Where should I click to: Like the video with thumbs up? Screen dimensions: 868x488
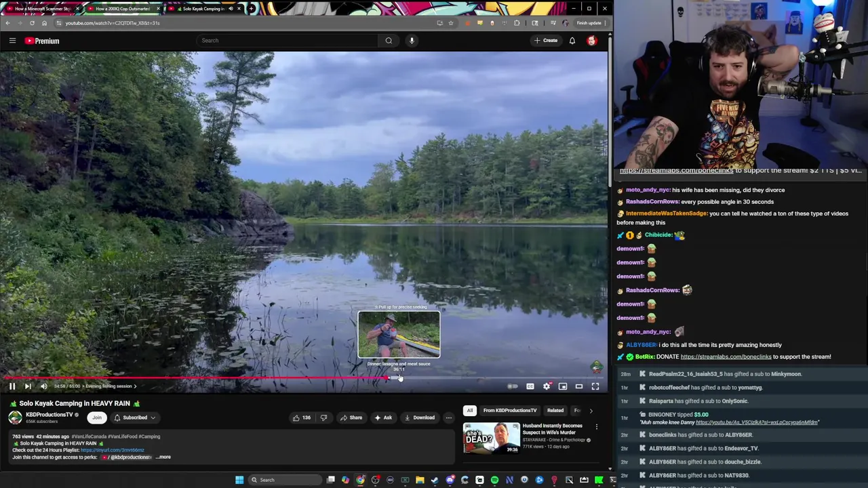click(301, 418)
